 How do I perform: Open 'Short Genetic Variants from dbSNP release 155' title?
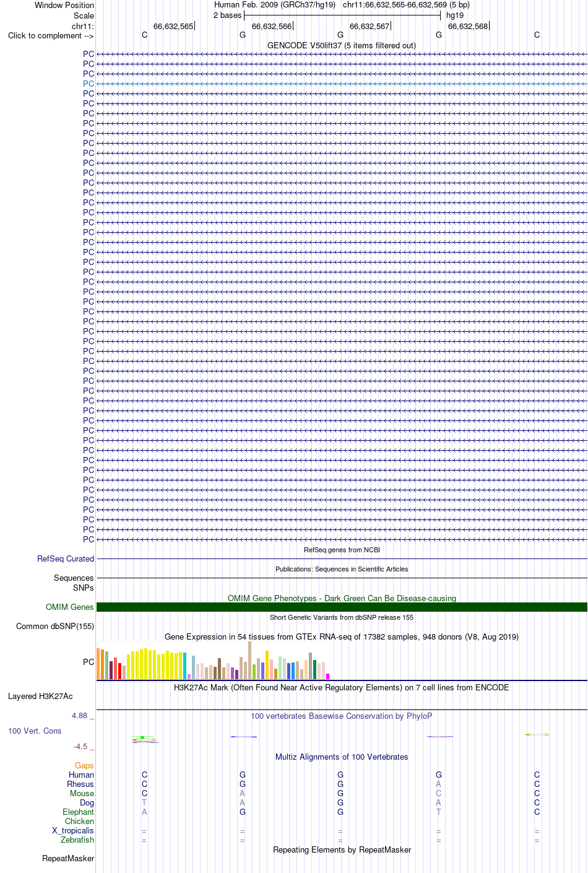click(342, 617)
